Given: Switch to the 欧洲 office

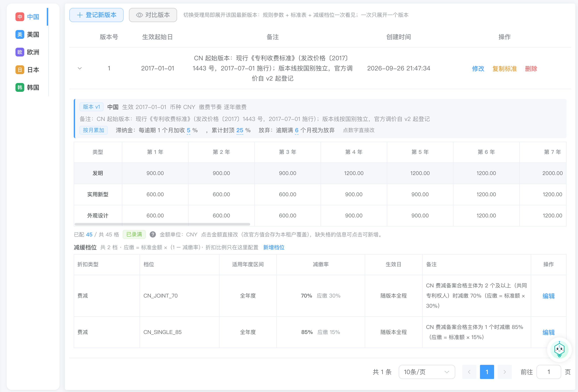Looking at the screenshot, I should coord(27,52).
